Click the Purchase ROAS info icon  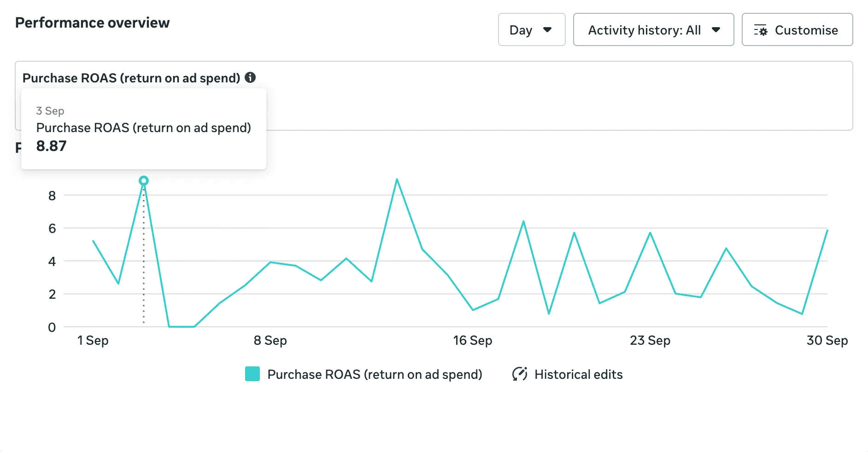tap(250, 77)
